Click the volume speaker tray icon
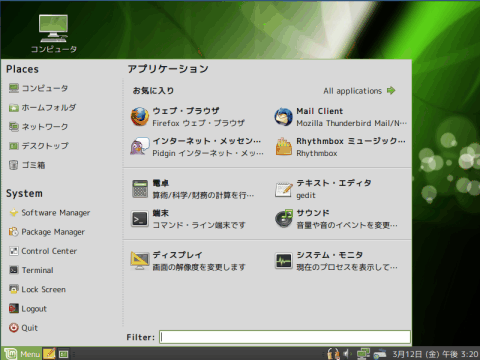Screen dimensions: 480x360 (348, 353)
